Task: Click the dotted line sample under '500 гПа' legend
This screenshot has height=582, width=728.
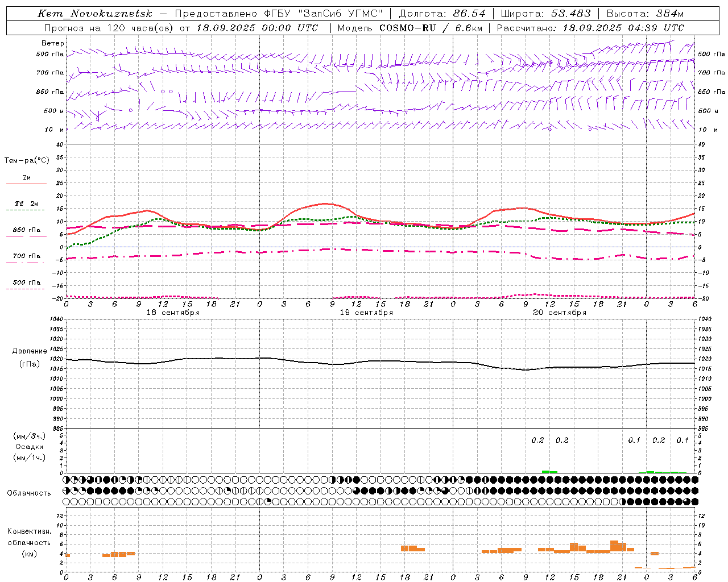Action: (25, 289)
